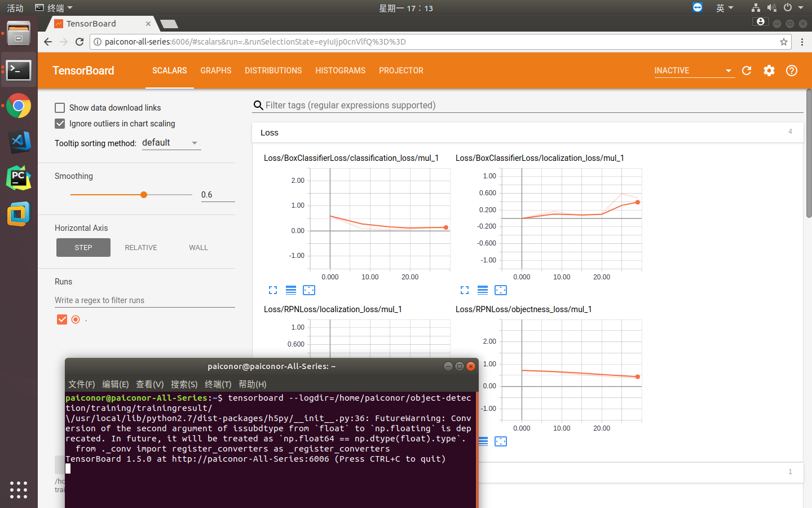Expand classification_loss chart to full size
This screenshot has height=508, width=812.
[273, 290]
